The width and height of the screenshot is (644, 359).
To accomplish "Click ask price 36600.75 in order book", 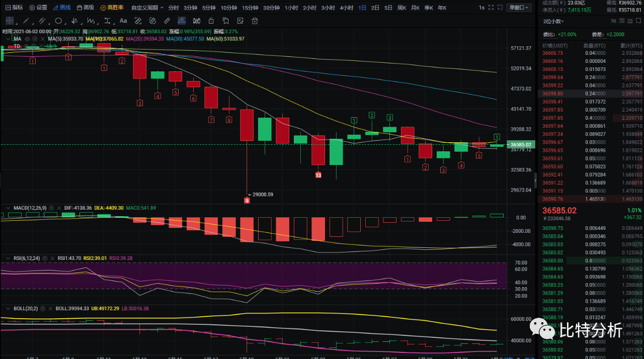I will [553, 53].
